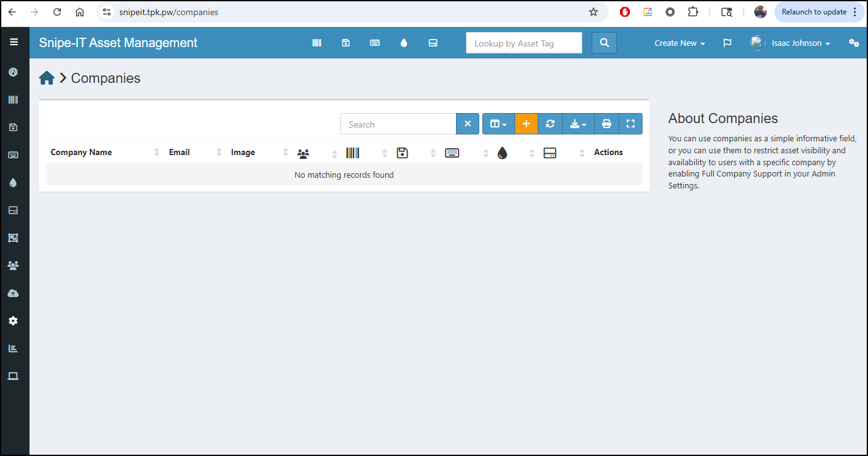Open People section in left sidebar
The width and height of the screenshot is (868, 456).
click(13, 266)
